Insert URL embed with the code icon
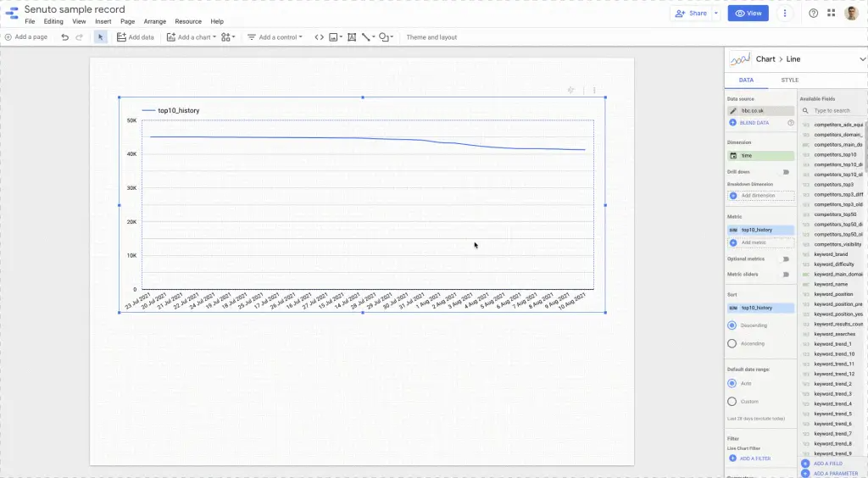Screen dimensions: 868x478 pyautogui.click(x=319, y=37)
